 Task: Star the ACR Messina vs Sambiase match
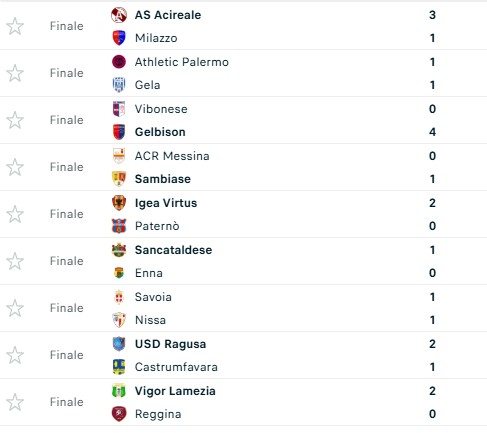click(15, 167)
